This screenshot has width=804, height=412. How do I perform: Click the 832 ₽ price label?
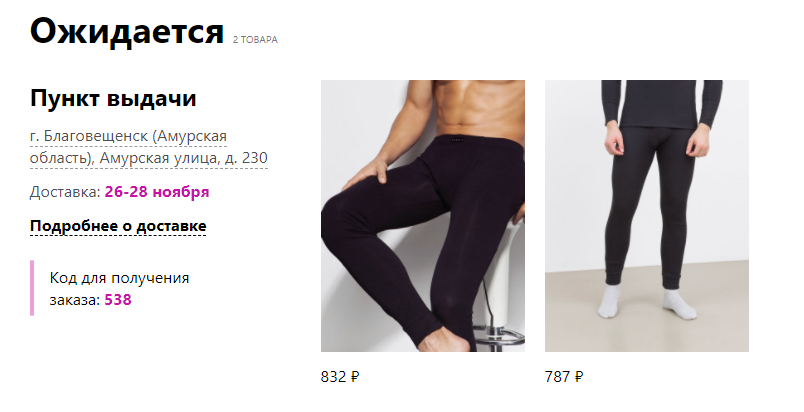[x=340, y=377]
